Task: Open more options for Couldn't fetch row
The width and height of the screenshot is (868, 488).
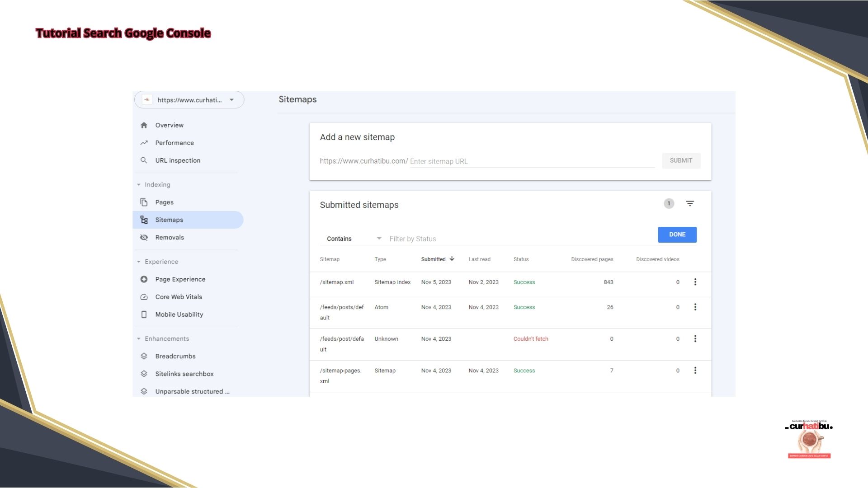Action: tap(695, 339)
